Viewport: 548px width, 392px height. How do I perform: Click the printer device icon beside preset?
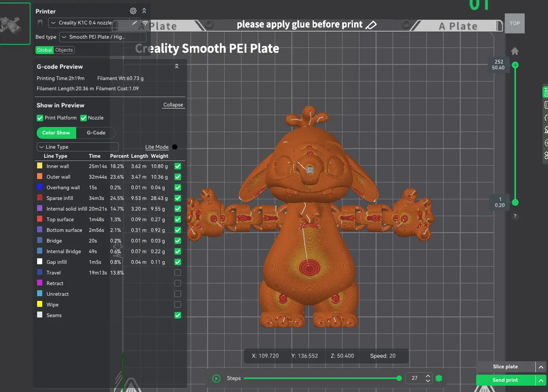point(40,23)
